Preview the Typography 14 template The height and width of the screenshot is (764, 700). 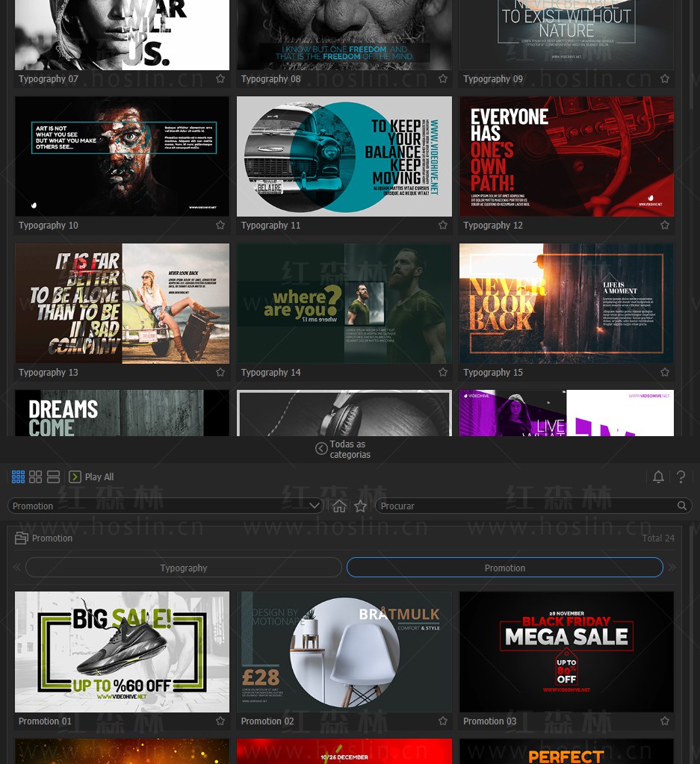344,303
